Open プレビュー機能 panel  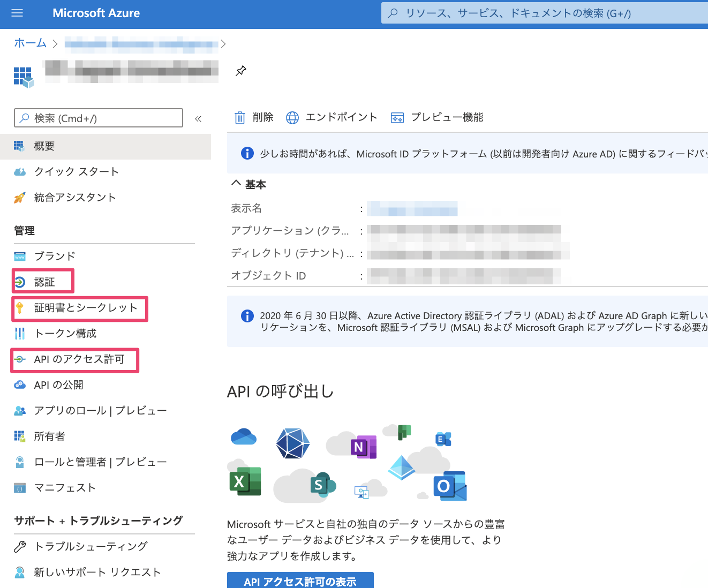pyautogui.click(x=437, y=117)
